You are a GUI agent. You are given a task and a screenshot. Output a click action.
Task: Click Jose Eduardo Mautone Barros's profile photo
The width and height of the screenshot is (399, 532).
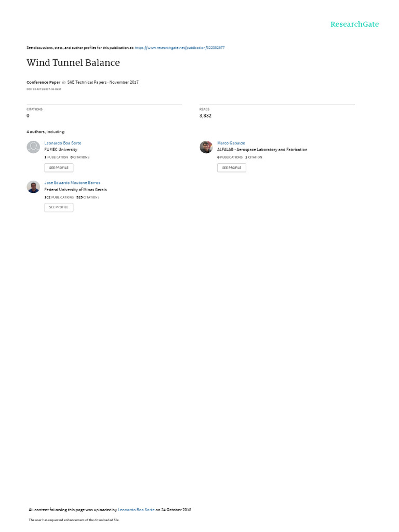pos(33,187)
